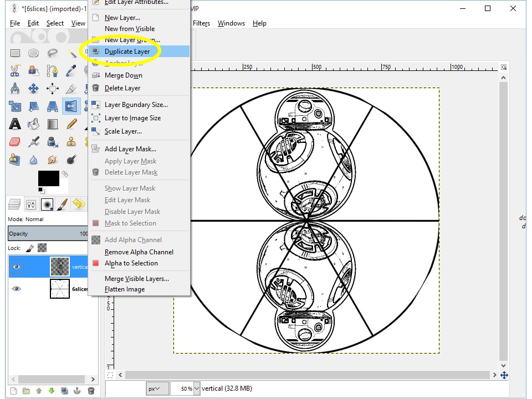
Task: Choose Flatten Image from the menu
Action: (x=139, y=289)
